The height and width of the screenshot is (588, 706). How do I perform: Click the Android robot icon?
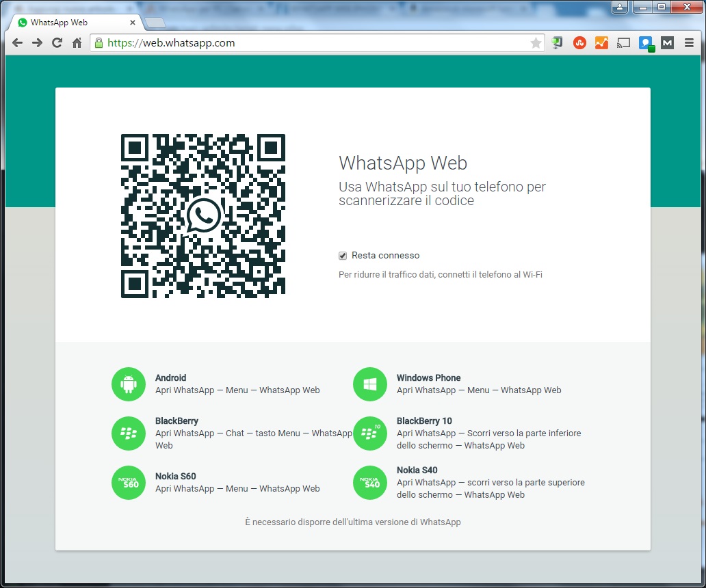point(129,384)
